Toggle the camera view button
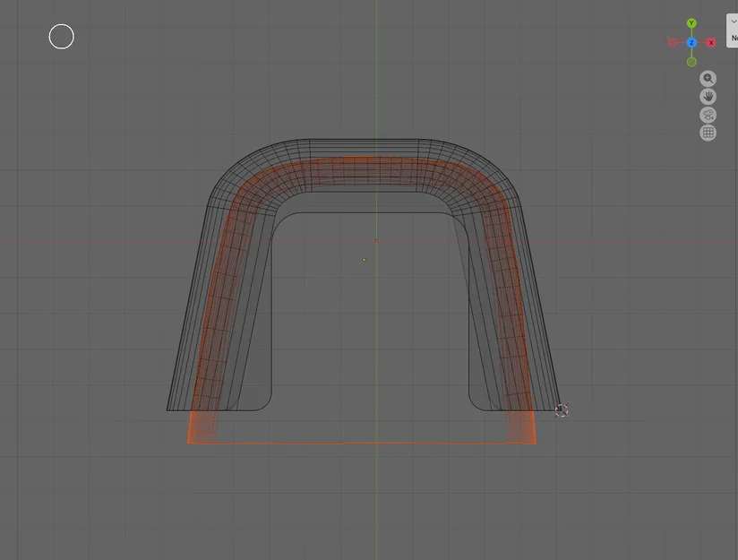 [x=708, y=115]
